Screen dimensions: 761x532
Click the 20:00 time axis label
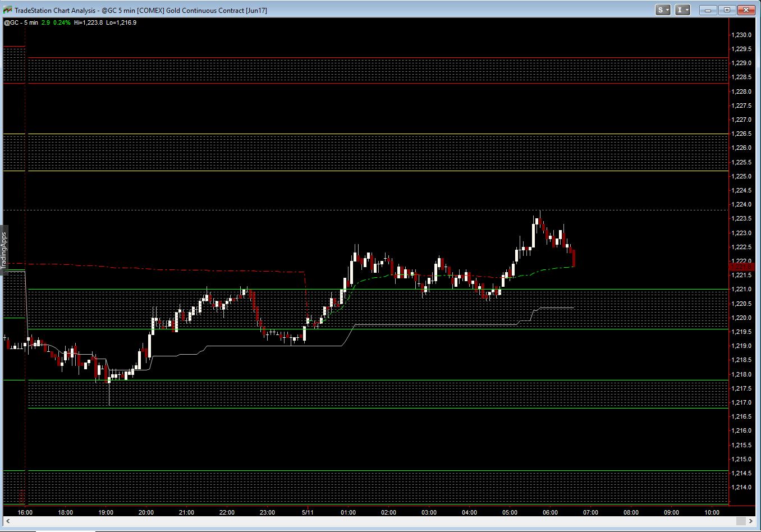(146, 512)
